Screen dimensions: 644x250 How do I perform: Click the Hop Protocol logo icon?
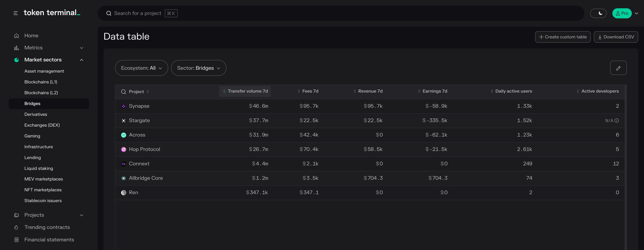click(x=123, y=149)
